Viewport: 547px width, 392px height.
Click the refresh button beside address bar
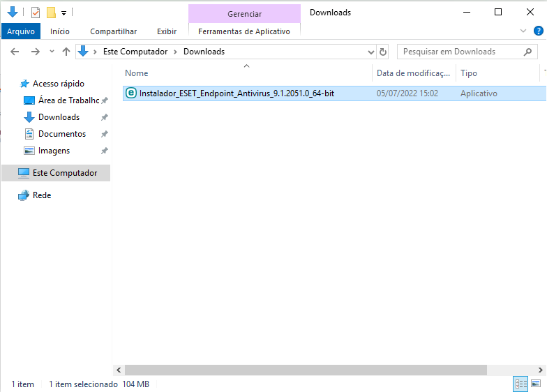tap(382, 52)
